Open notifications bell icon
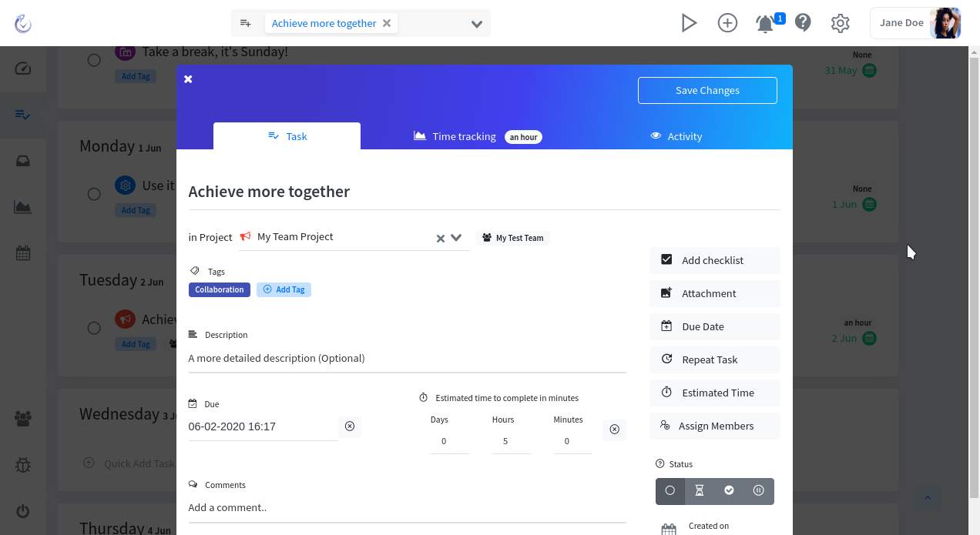Viewport: 980px width, 535px height. 765,23
